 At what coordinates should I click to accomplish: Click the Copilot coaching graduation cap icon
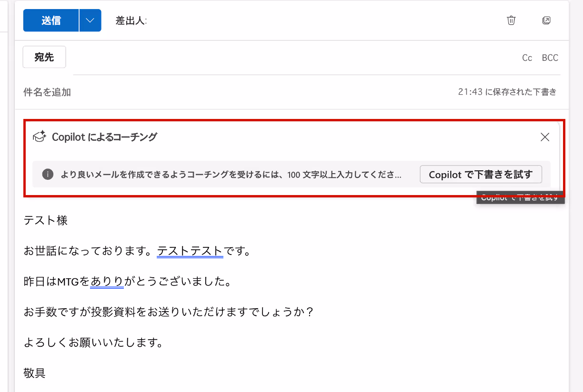tap(39, 137)
